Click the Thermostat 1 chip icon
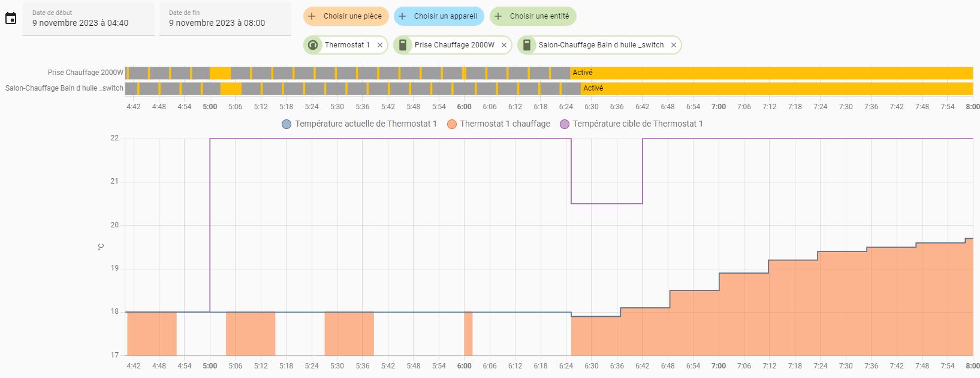This screenshot has width=980, height=378. (312, 45)
